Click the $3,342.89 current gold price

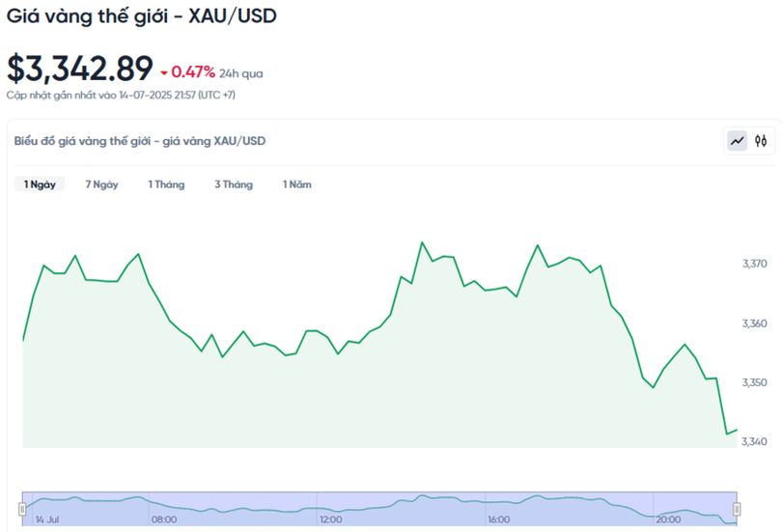point(80,69)
